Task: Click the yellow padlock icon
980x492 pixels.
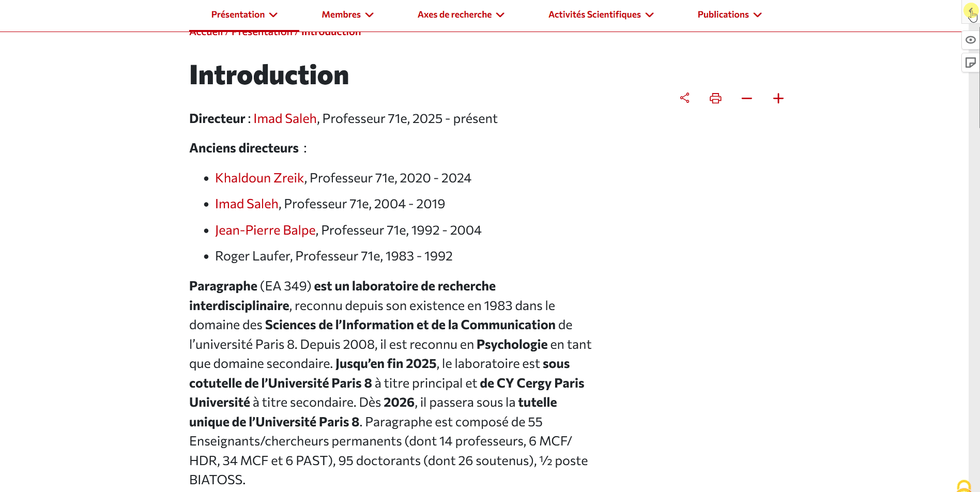Action: coord(964,486)
